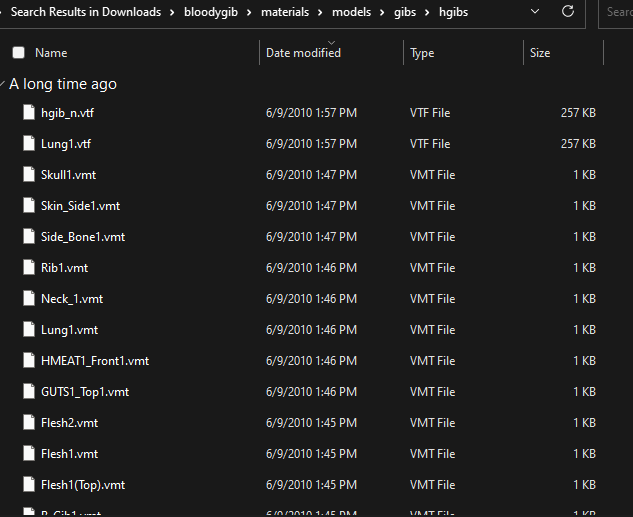Click the Neck_1.vmt file icon

(29, 299)
